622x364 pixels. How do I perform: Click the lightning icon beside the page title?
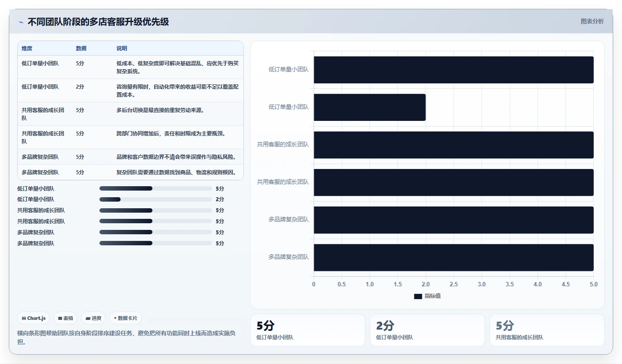[21, 22]
